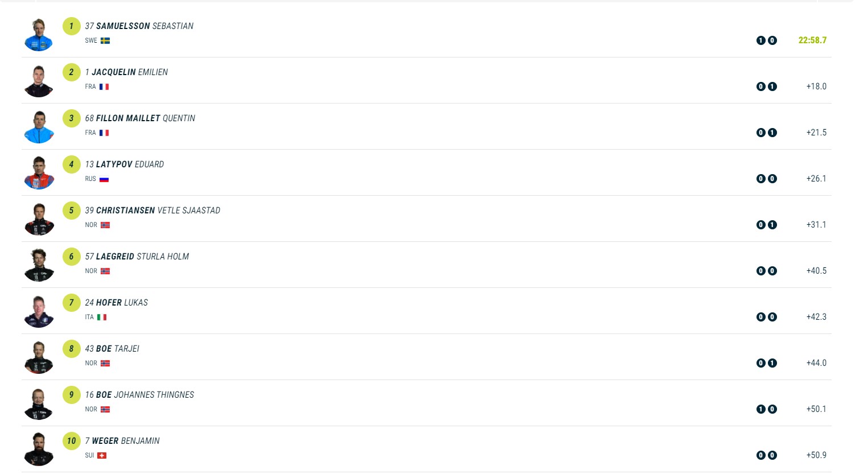868x474 pixels.
Task: Open Latypov Eduard's athlete link
Action: click(x=125, y=164)
